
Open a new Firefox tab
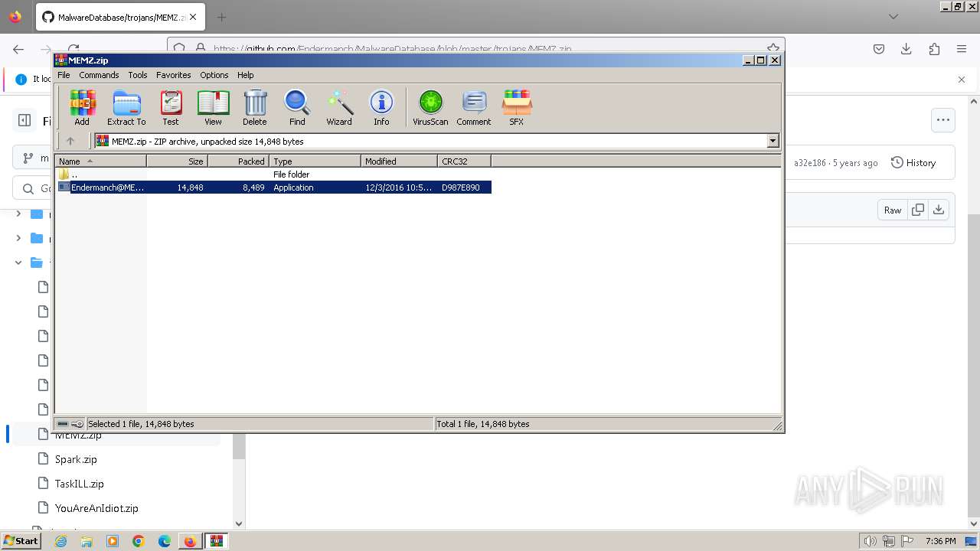point(221,17)
